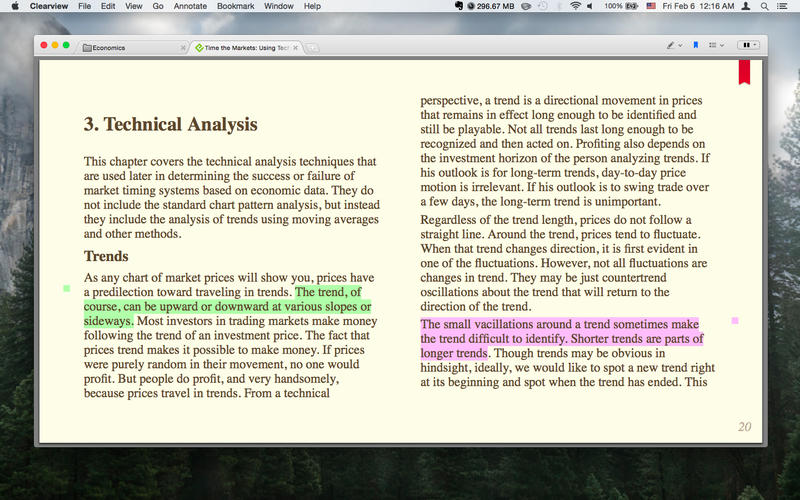Open the page layout view dropdown
The width and height of the screenshot is (800, 500).
pos(748,45)
